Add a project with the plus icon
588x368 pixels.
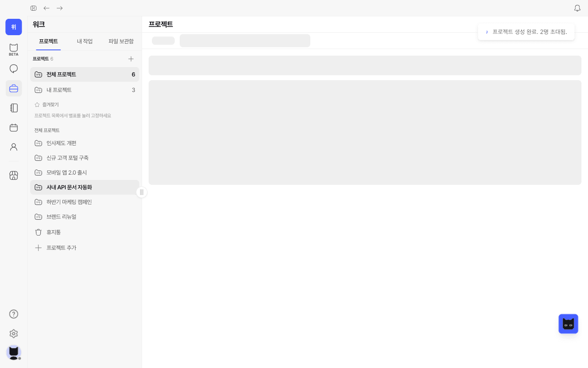131,59
